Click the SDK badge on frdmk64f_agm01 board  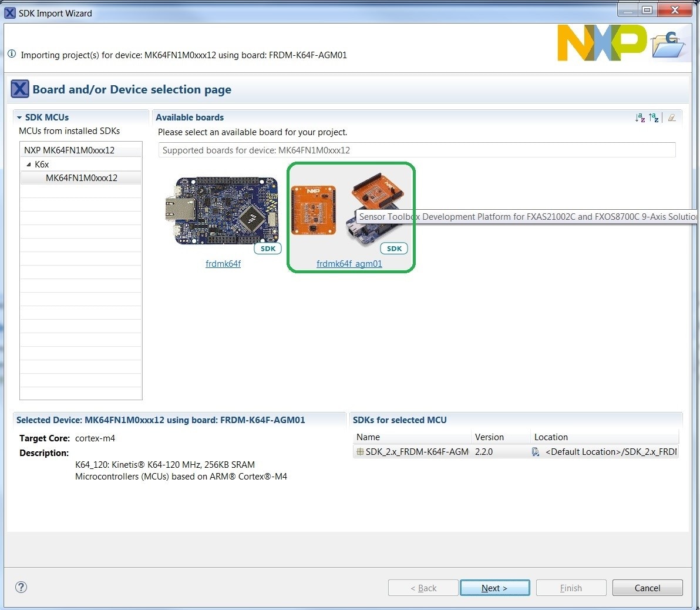pyautogui.click(x=394, y=249)
